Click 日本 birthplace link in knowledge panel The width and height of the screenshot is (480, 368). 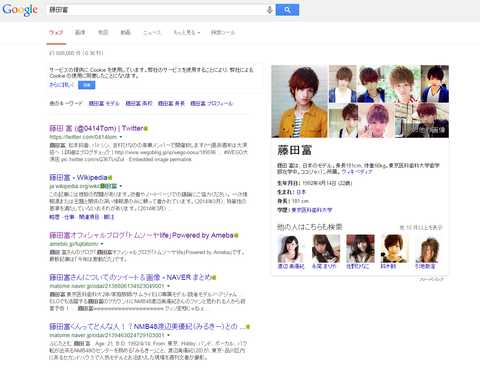[301, 192]
